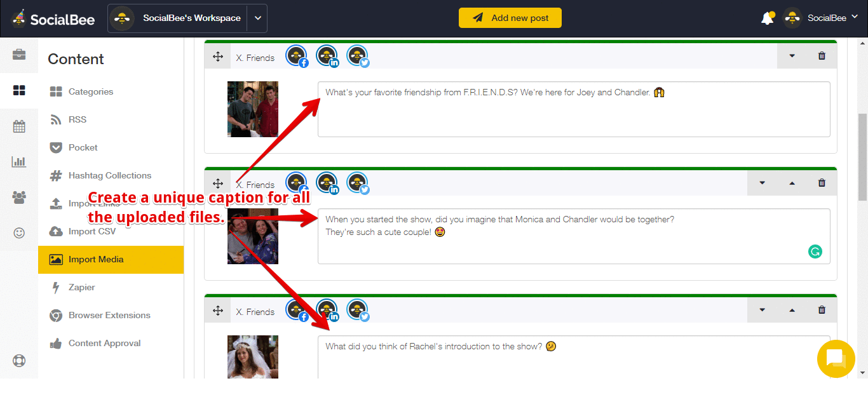Move Monica and Chandler post up
Image resolution: width=868 pixels, height=416 pixels.
792,183
